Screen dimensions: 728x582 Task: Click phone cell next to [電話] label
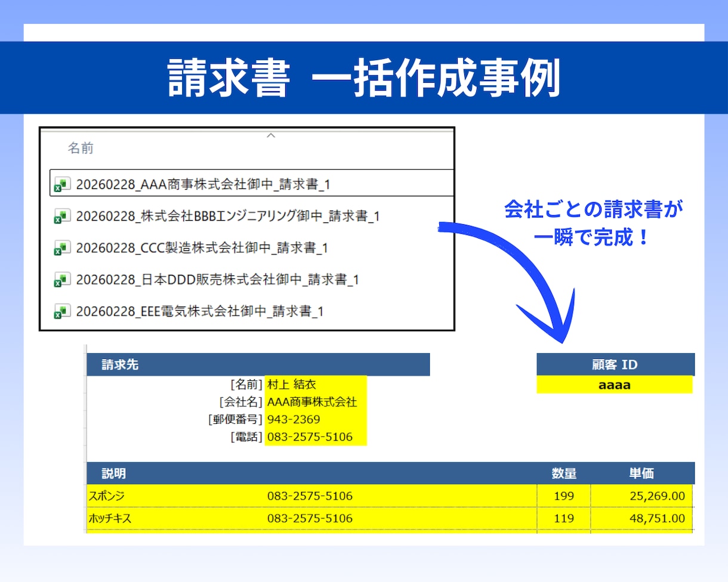[x=316, y=437]
